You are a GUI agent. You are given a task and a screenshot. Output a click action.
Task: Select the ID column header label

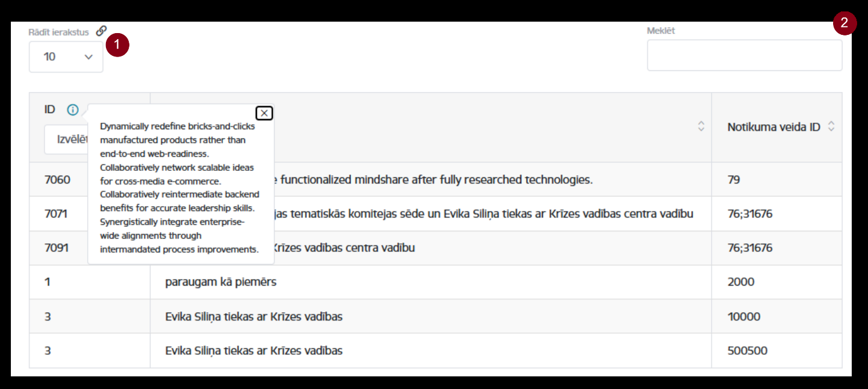point(50,109)
